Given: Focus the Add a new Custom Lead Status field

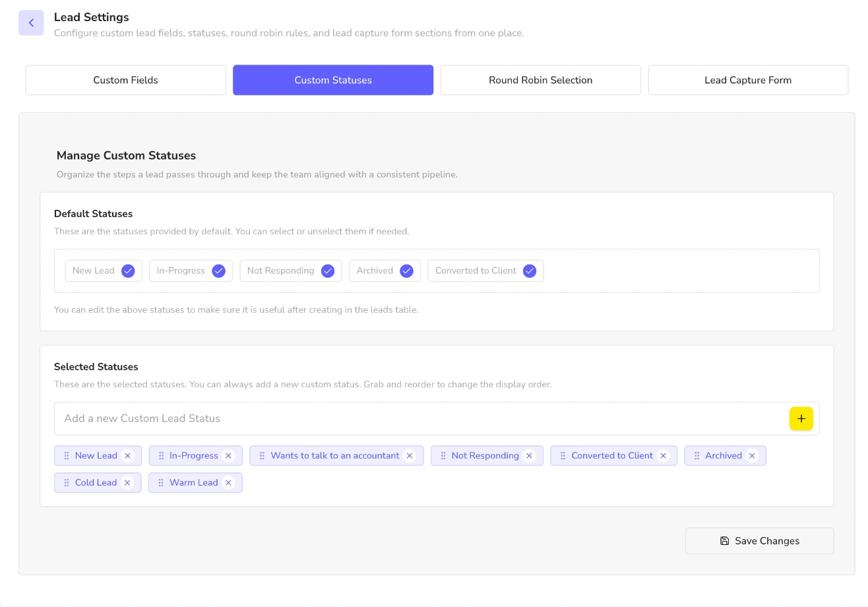Looking at the screenshot, I should pyautogui.click(x=422, y=418).
